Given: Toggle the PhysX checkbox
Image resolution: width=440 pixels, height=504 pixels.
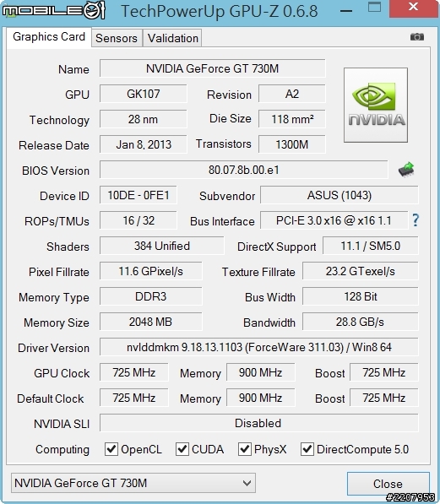Looking at the screenshot, I should pyautogui.click(x=244, y=449).
